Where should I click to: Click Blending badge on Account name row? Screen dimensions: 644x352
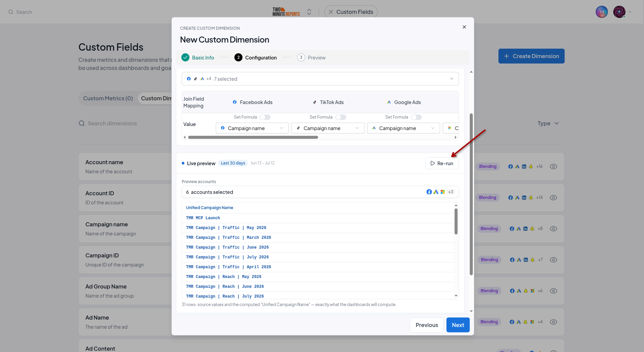pos(488,167)
